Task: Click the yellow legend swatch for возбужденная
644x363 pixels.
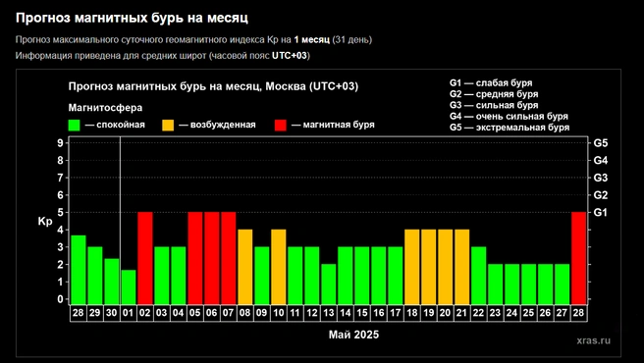Action: pos(168,126)
